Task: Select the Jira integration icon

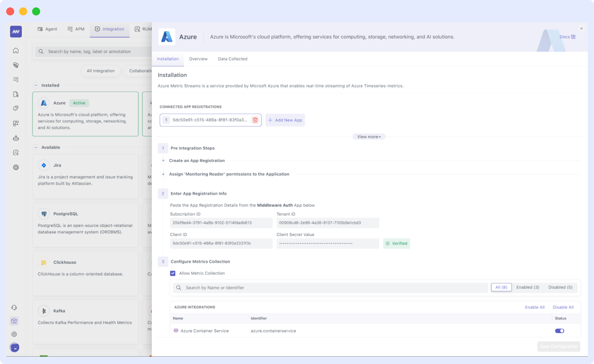Action: point(44,165)
